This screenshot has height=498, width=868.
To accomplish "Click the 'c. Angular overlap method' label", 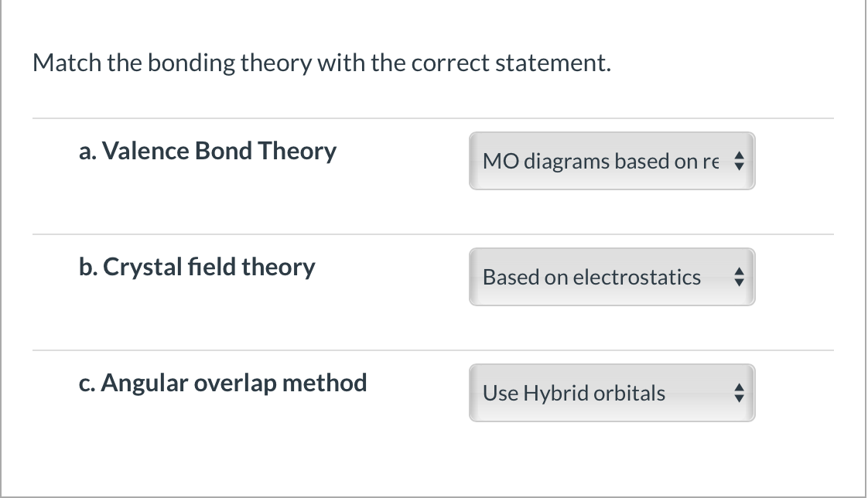I will coord(223,382).
